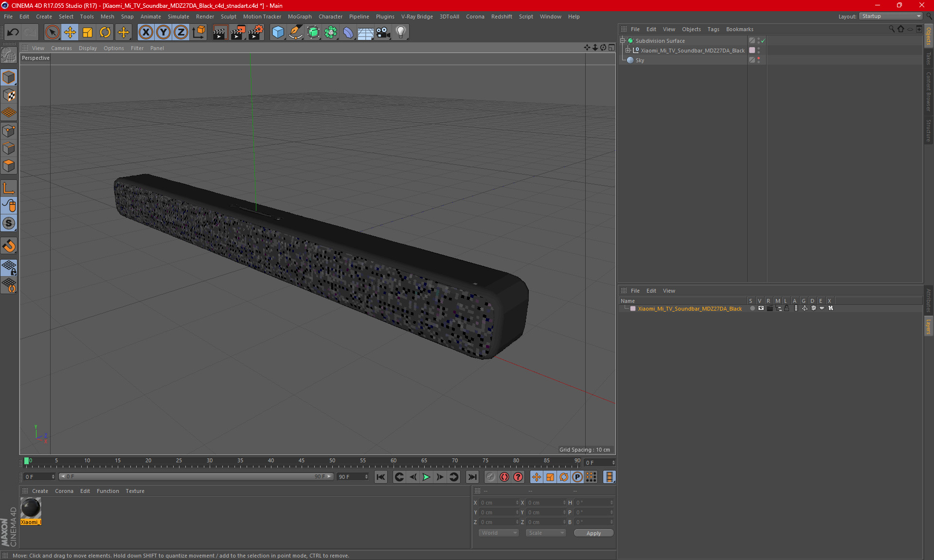Toggle Subdivision Surface enable checkmark
The height and width of the screenshot is (560, 934).
763,41
